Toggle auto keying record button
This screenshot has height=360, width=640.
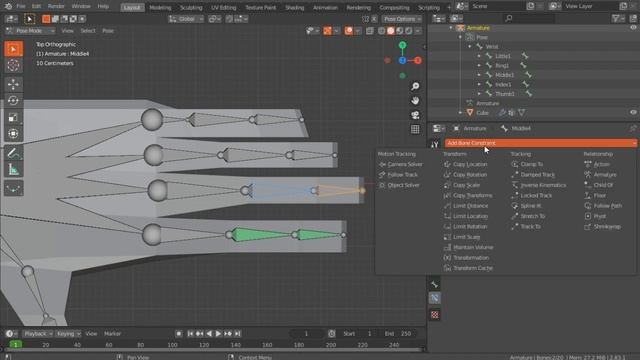179,333
